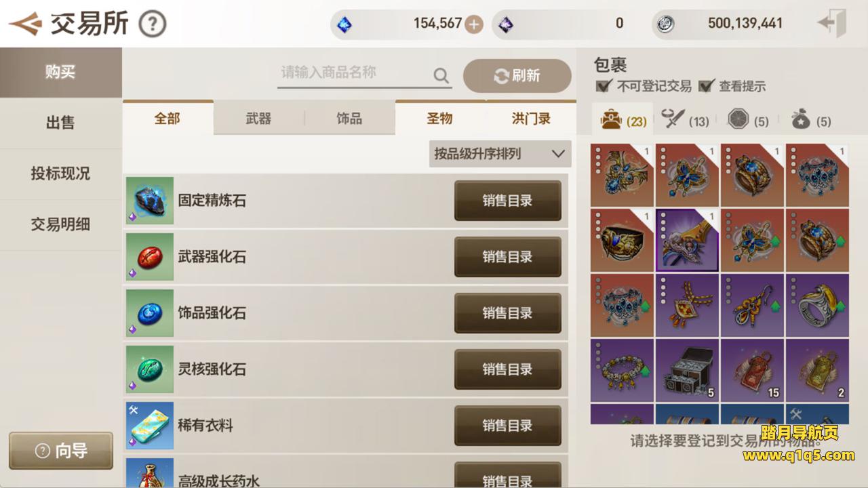This screenshot has height=488, width=868.
Task: Click the 刷新 refresh button
Action: coord(517,76)
